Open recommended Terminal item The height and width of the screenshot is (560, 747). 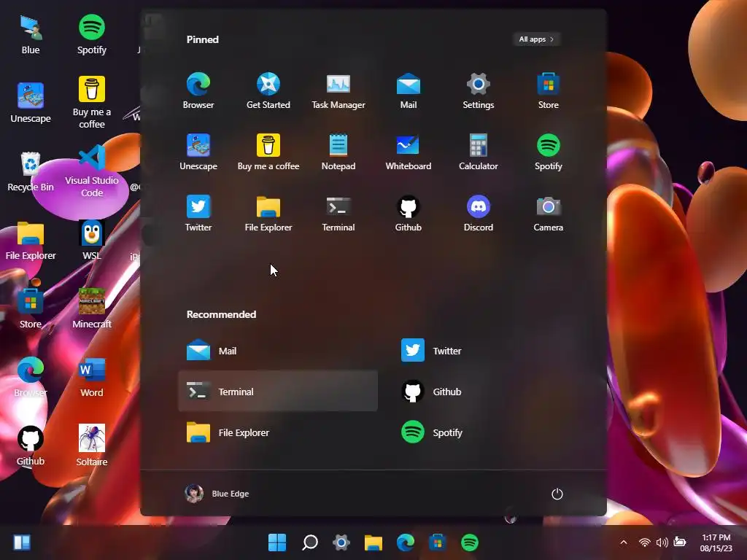[x=278, y=392]
